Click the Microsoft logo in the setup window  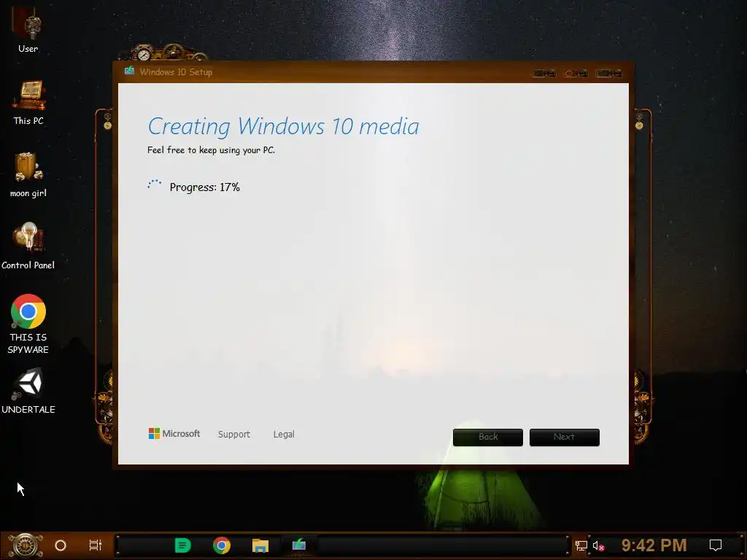[174, 433]
